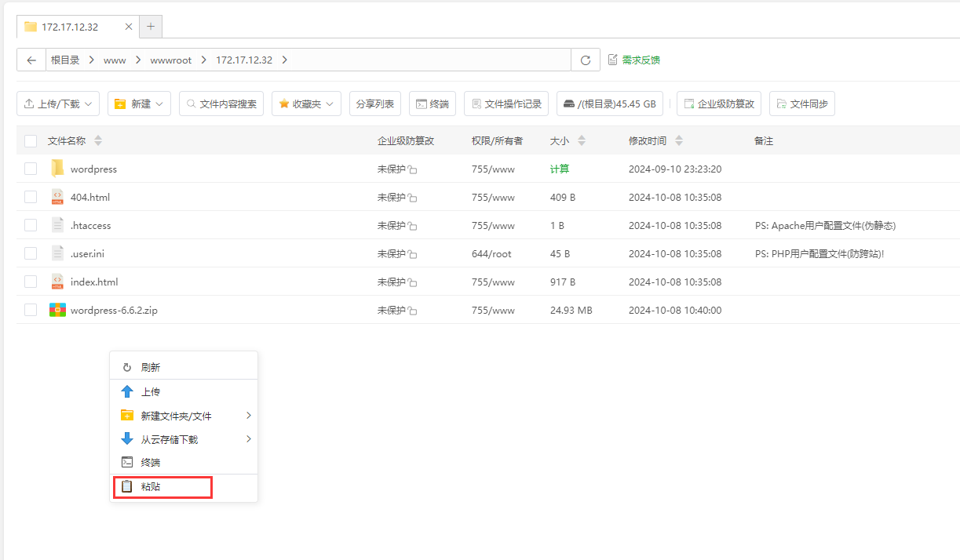Click the 404.html row lock icon
The height and width of the screenshot is (560, 960).
[x=412, y=198]
